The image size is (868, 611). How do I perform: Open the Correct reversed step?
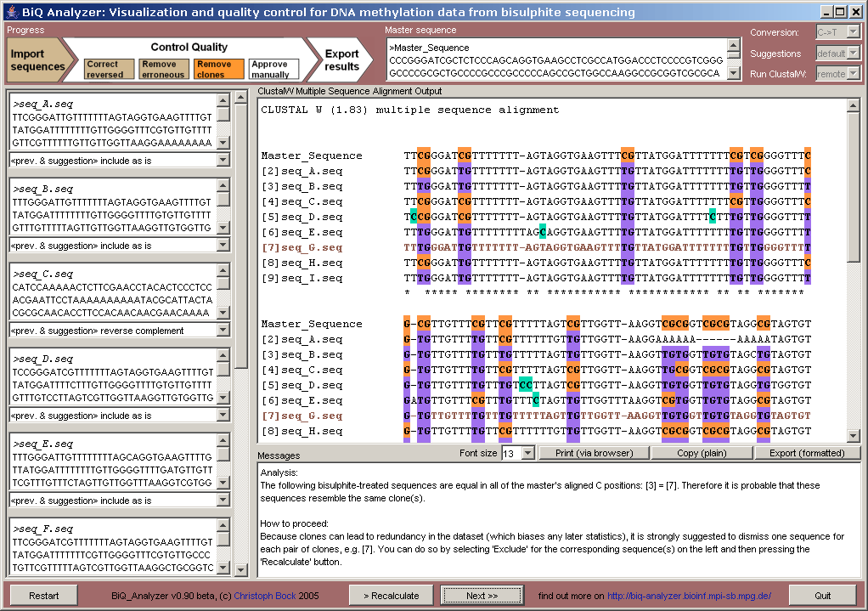(x=110, y=69)
